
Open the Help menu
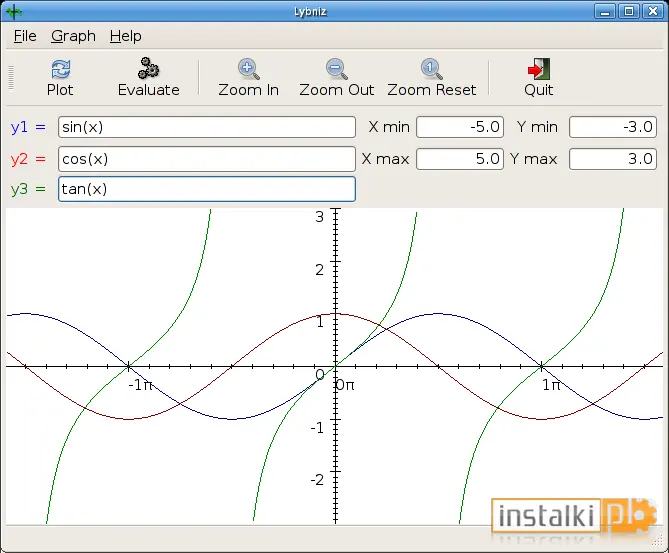point(125,36)
